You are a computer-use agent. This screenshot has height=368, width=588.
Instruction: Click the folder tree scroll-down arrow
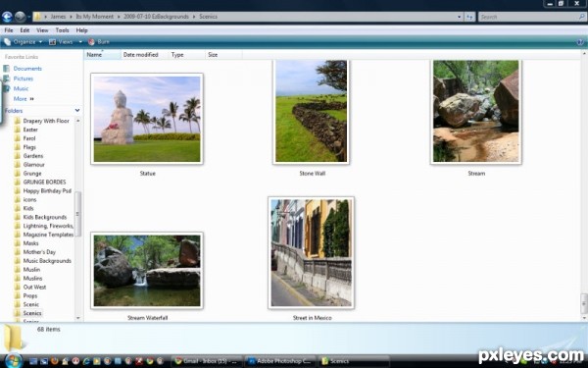(78, 318)
